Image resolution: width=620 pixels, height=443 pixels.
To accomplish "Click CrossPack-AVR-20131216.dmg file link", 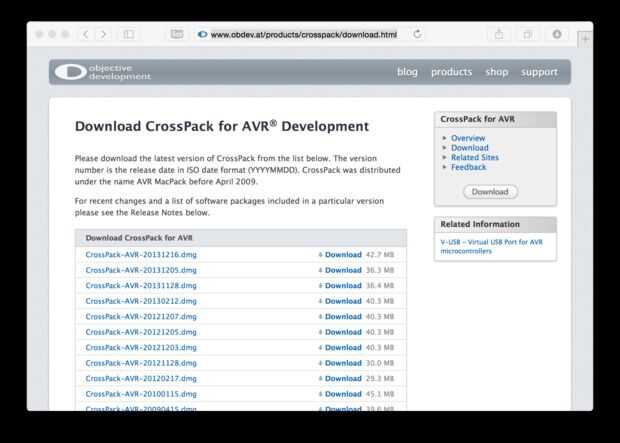I will (x=141, y=255).
